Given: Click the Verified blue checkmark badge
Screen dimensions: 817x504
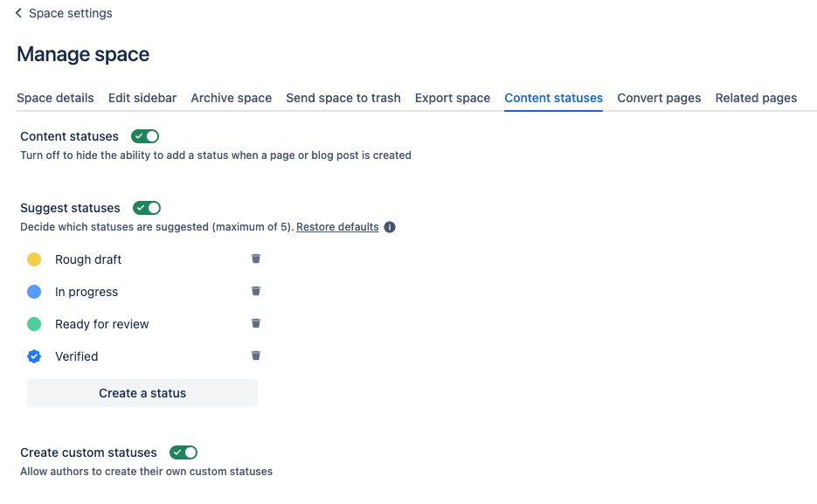Looking at the screenshot, I should pyautogui.click(x=34, y=356).
